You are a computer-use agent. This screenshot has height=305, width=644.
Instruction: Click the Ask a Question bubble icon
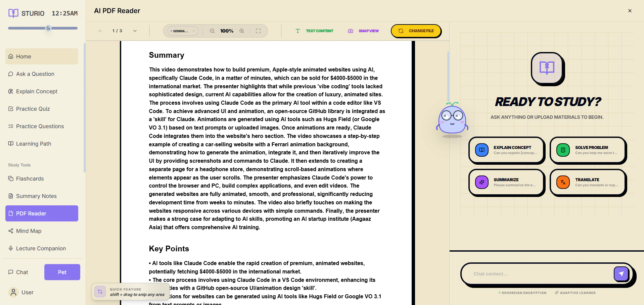[x=11, y=74]
